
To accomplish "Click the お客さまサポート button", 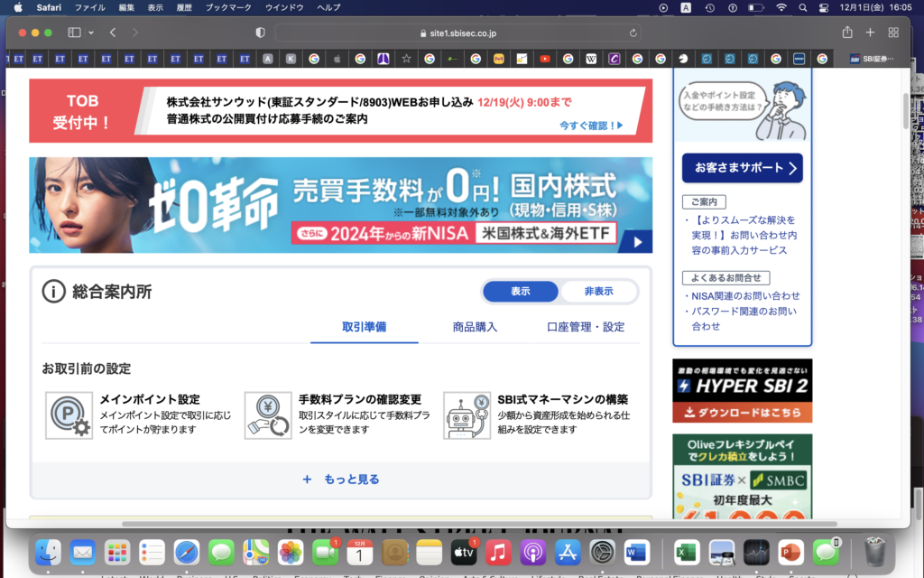I will [741, 168].
